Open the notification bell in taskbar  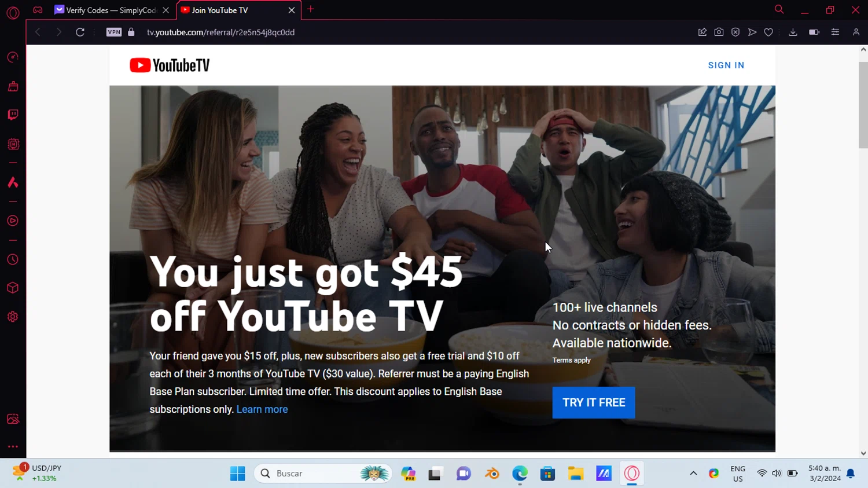click(851, 474)
